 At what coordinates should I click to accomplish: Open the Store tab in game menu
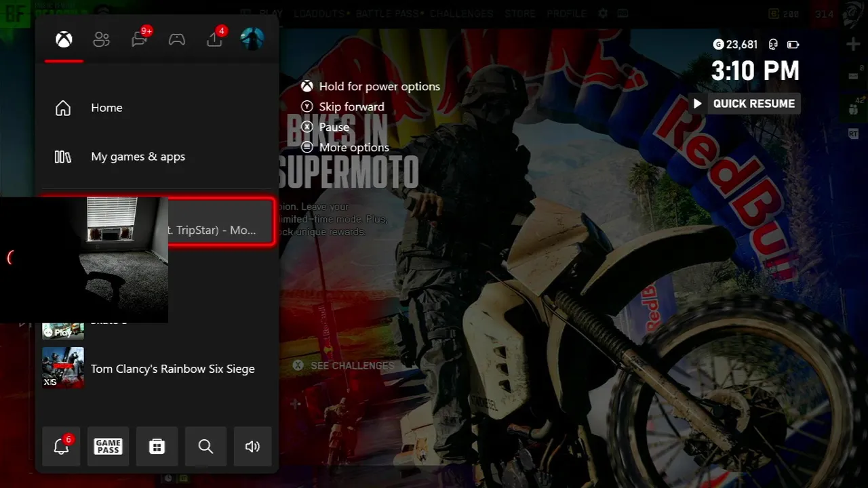pyautogui.click(x=520, y=14)
